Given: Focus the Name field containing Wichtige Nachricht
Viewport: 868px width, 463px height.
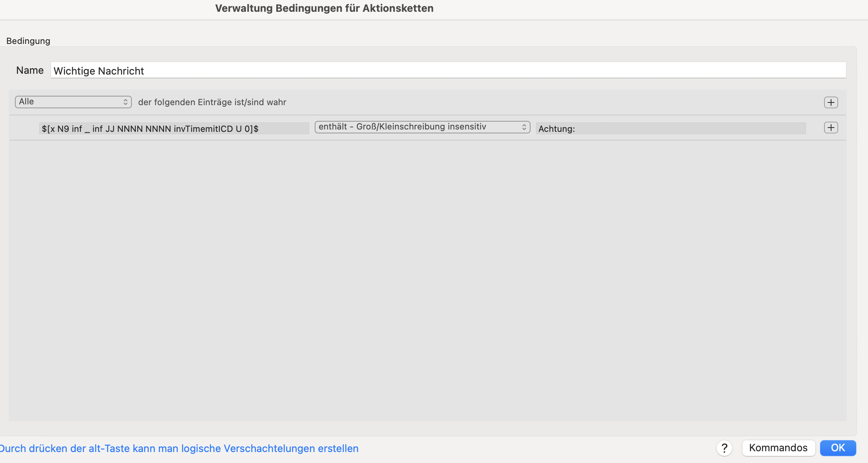Looking at the screenshot, I should coord(448,70).
